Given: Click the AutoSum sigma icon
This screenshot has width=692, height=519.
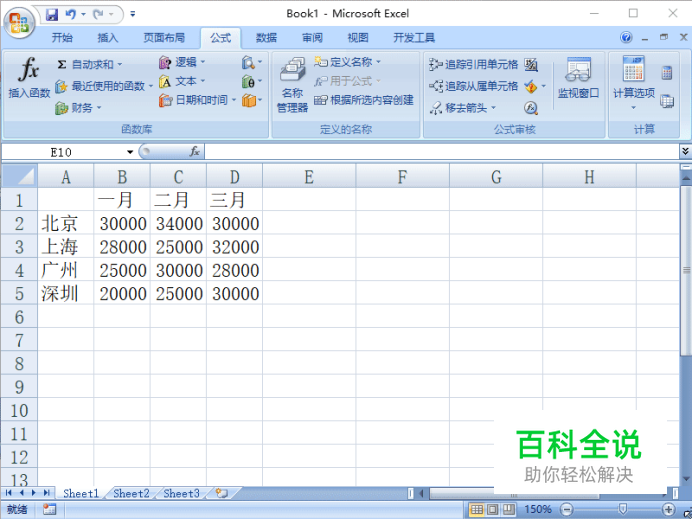Looking at the screenshot, I should (62, 65).
